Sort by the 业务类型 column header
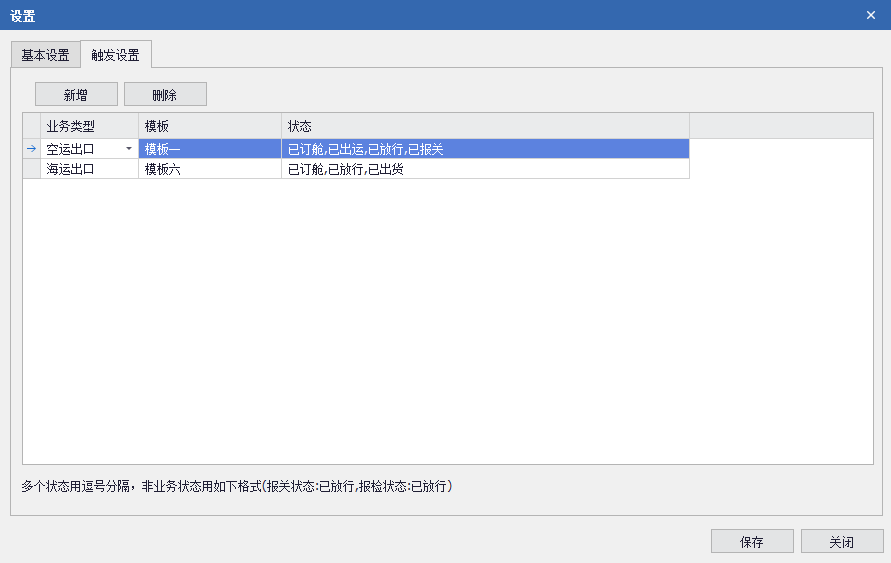The image size is (891, 563). click(x=89, y=126)
